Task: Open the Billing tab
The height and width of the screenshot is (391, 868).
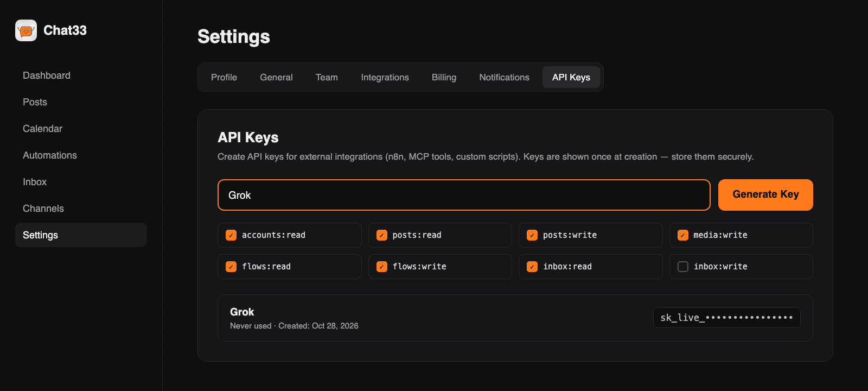Action: (x=444, y=77)
